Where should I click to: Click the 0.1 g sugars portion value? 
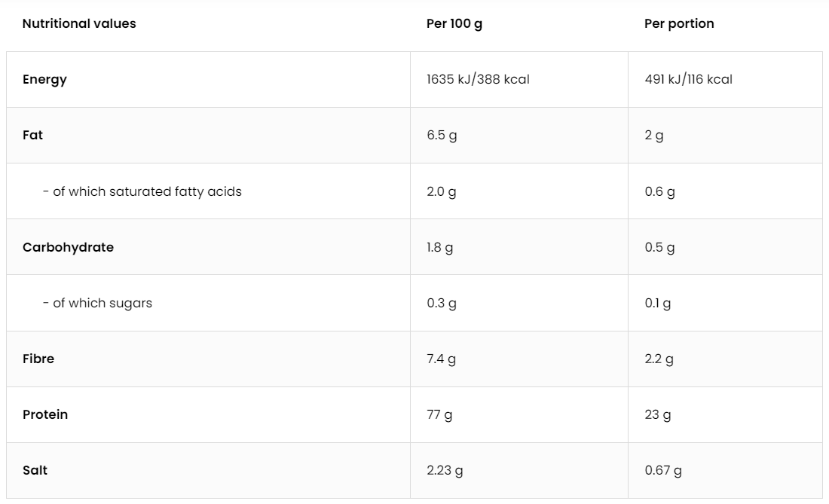click(x=658, y=303)
